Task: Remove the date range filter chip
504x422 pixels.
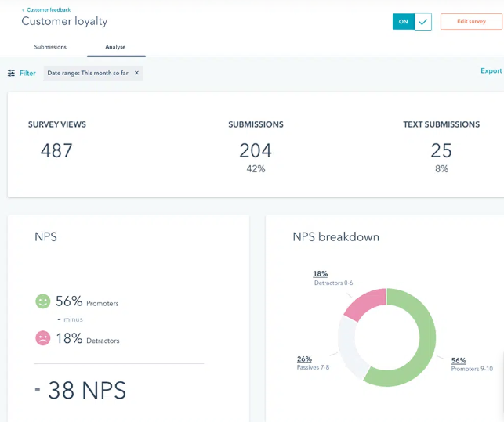Action: 136,73
